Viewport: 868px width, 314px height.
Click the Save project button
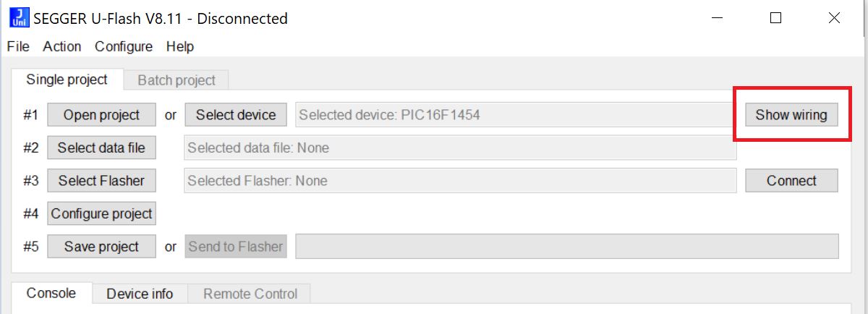click(101, 247)
